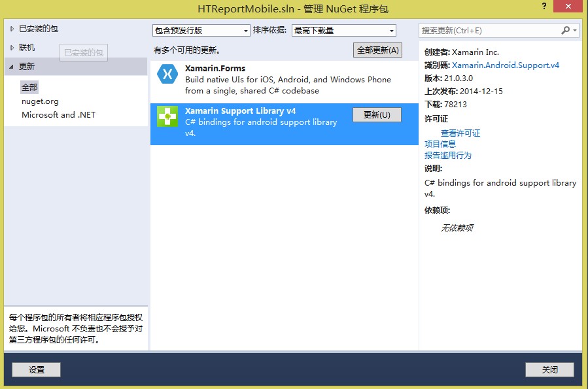Click the help question mark icon
Screen dimensions: 588x389
pyautogui.click(x=544, y=6)
